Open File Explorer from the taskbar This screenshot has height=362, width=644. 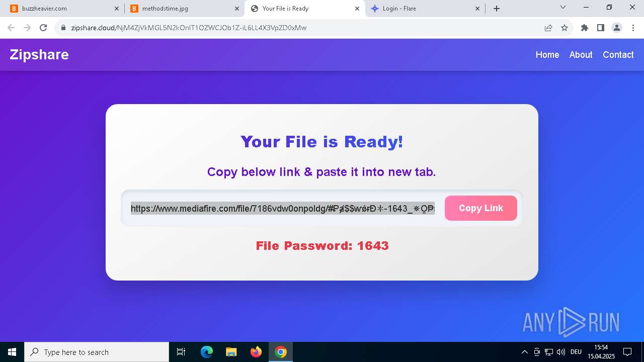pyautogui.click(x=231, y=352)
